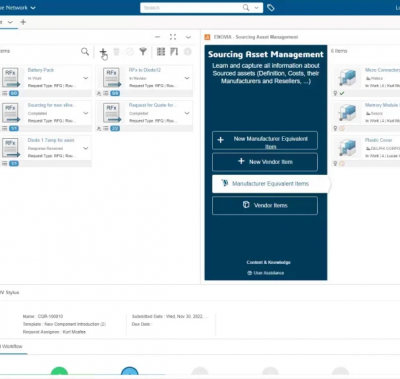Open the Request for Quote for... title link
The image size is (400, 379).
click(153, 105)
